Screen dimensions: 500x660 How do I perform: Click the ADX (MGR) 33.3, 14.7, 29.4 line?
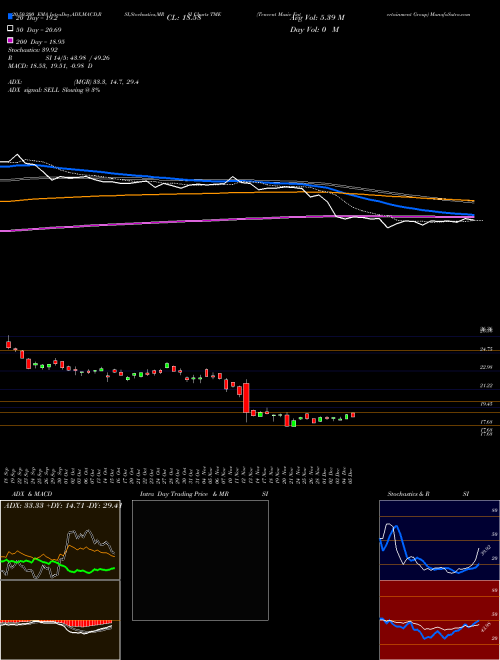[x=73, y=82]
